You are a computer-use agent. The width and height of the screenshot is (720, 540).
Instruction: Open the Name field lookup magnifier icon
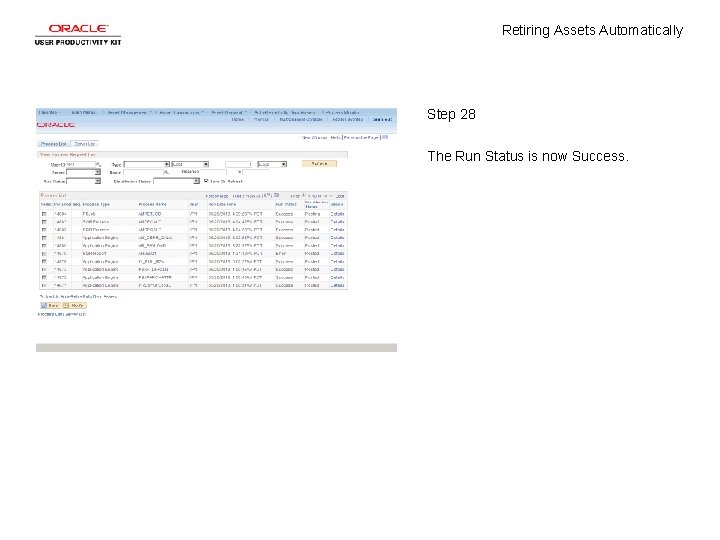[x=167, y=173]
